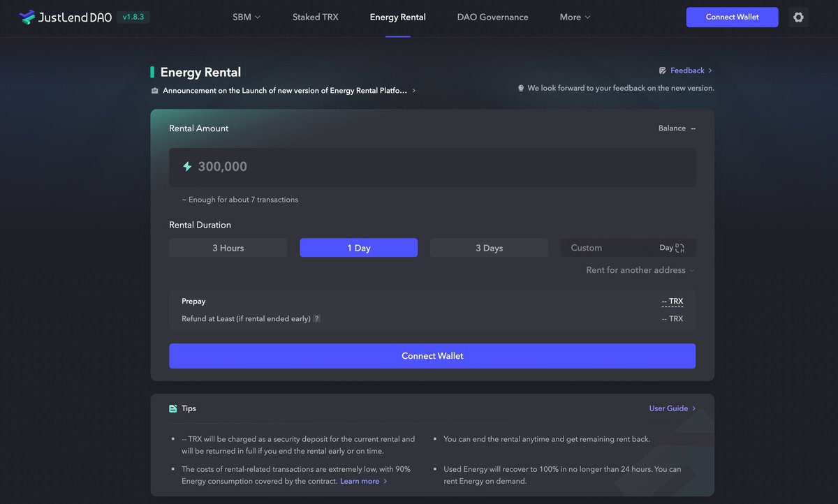Toggle Day/Hour unit switch icon
838x504 pixels.
(679, 248)
